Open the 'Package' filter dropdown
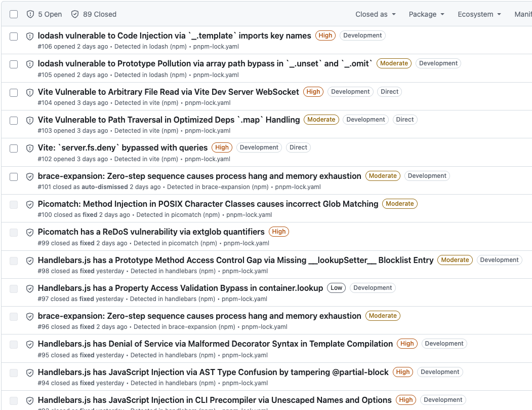Image resolution: width=532 pixels, height=410 pixels. pos(426,14)
